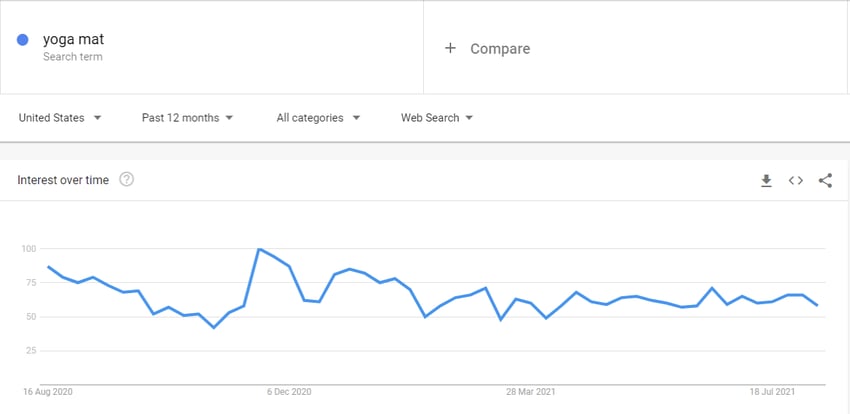Expand the All categories dropdown
The width and height of the screenshot is (850, 414).
[318, 118]
